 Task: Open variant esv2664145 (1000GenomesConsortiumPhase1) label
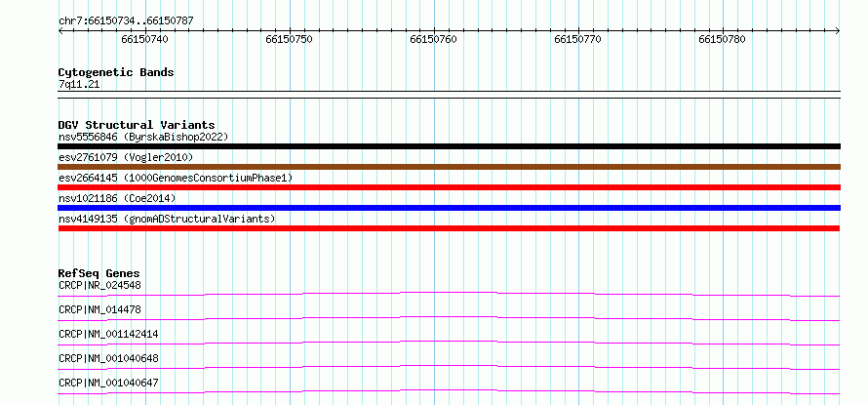(x=176, y=178)
